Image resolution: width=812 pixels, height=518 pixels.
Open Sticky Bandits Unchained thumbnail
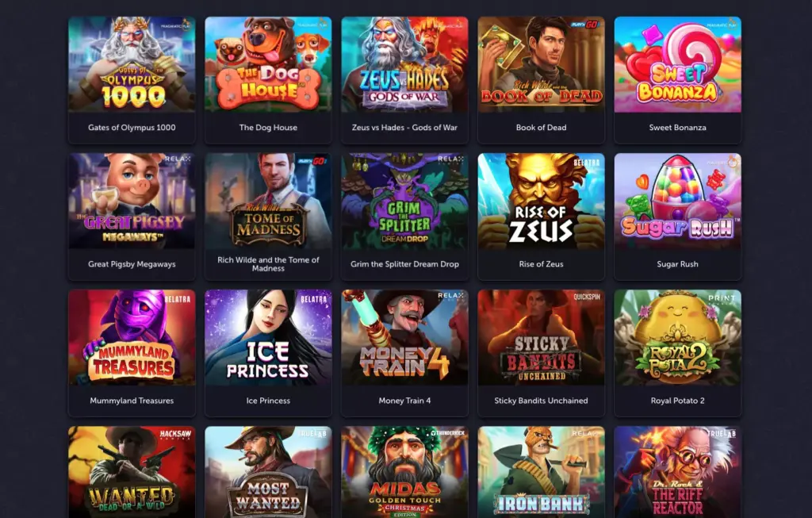(541, 338)
